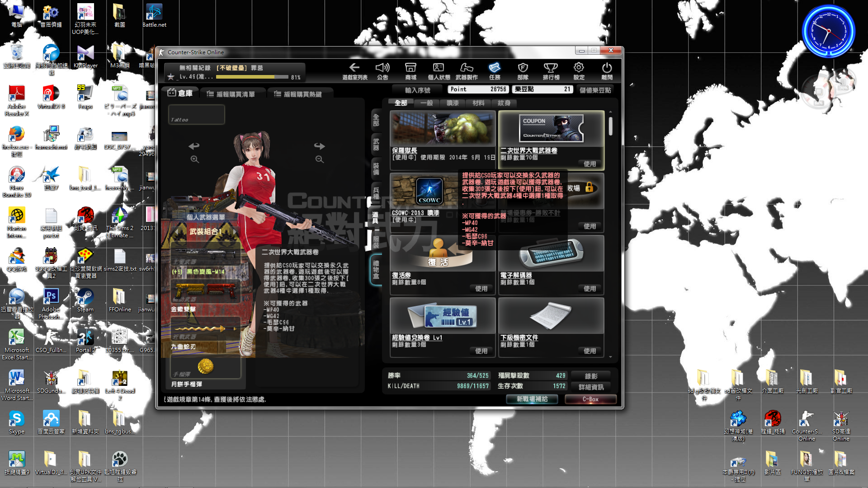Zoom in on character with plus magnifier
Viewport: 868px width, 488px height.
tap(194, 160)
